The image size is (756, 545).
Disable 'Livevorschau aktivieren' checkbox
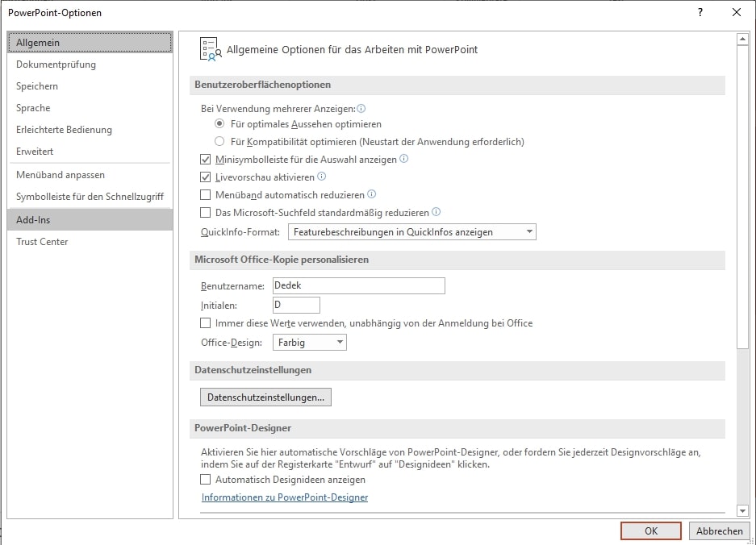point(205,177)
